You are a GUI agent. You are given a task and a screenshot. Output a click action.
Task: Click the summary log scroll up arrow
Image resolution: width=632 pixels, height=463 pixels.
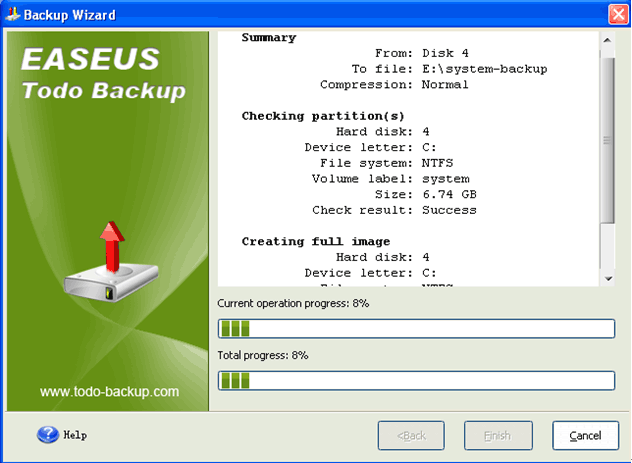coord(607,40)
